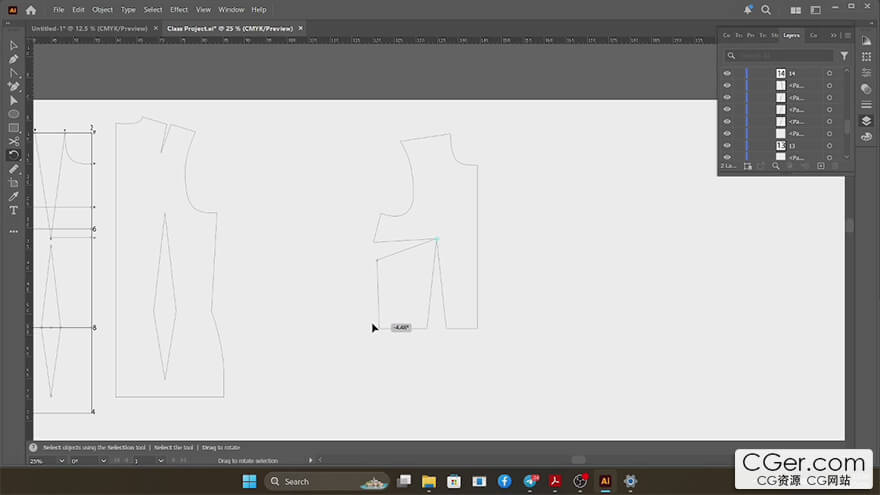The height and width of the screenshot is (495, 880).
Task: Close the Untitled-1 document tab
Action: pyautogui.click(x=156, y=28)
